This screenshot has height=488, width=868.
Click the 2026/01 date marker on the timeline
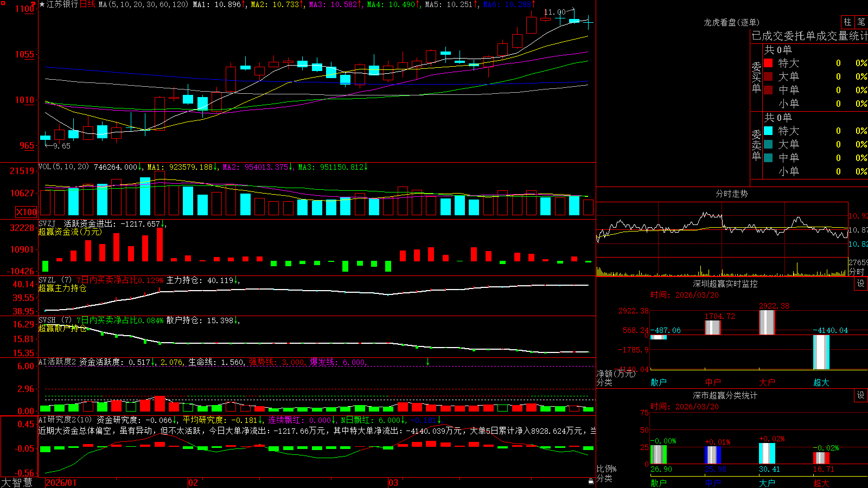61,483
